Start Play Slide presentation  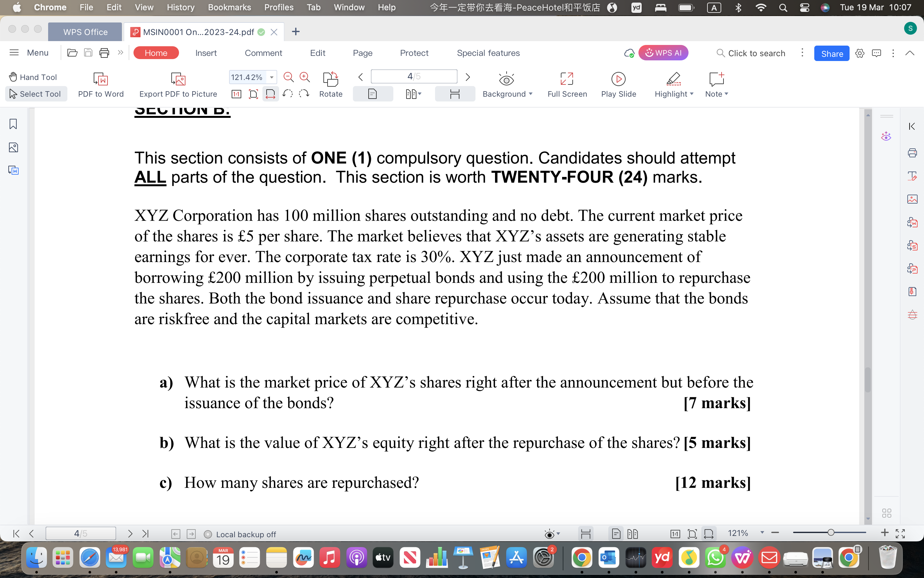[619, 85]
